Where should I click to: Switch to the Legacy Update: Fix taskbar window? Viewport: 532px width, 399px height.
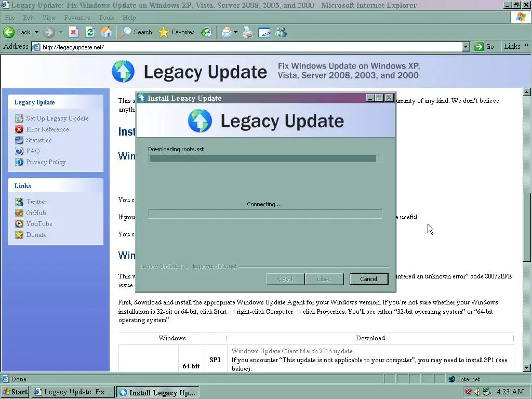click(74, 392)
